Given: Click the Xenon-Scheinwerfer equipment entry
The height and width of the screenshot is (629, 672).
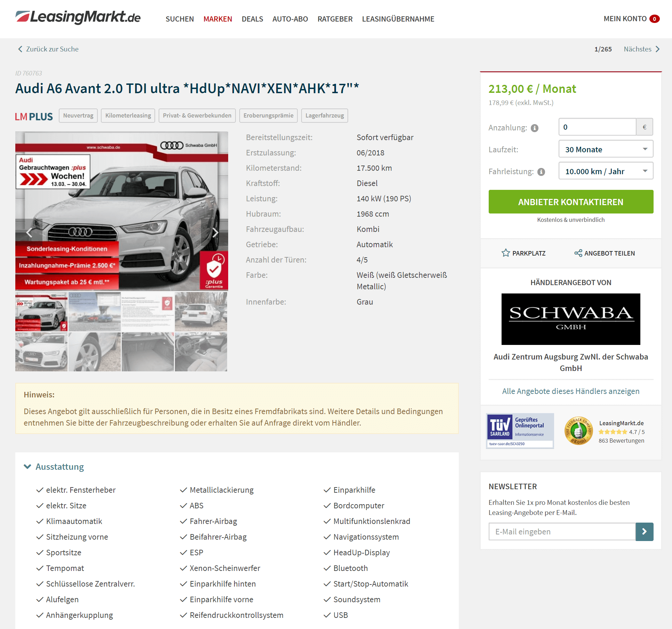Looking at the screenshot, I should 225,568.
